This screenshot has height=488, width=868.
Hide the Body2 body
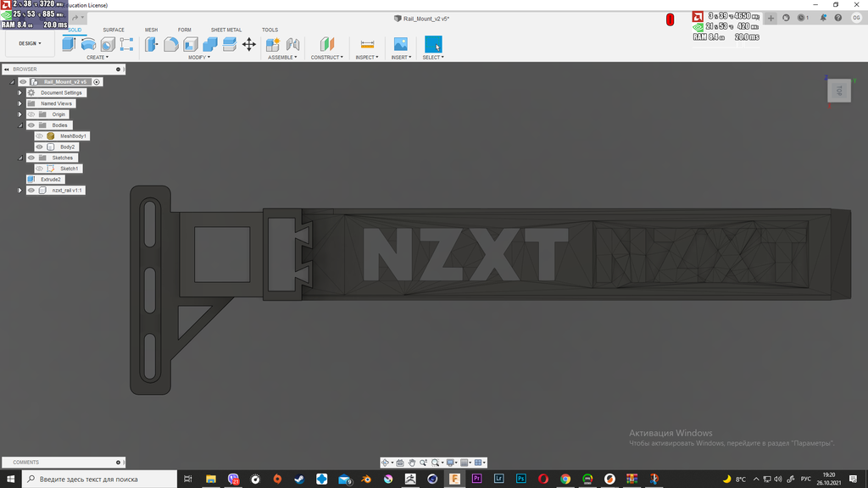(39, 146)
